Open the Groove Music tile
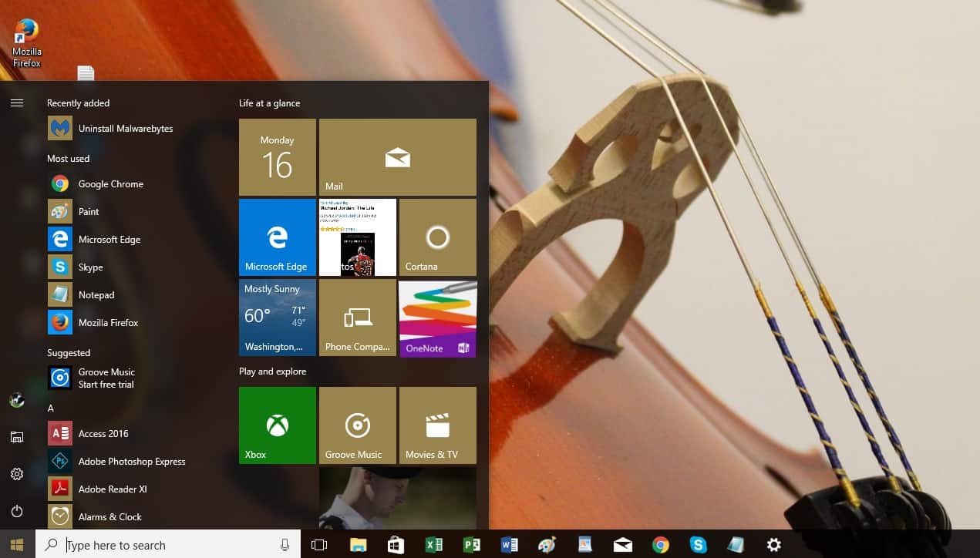The image size is (980, 558). click(x=358, y=425)
